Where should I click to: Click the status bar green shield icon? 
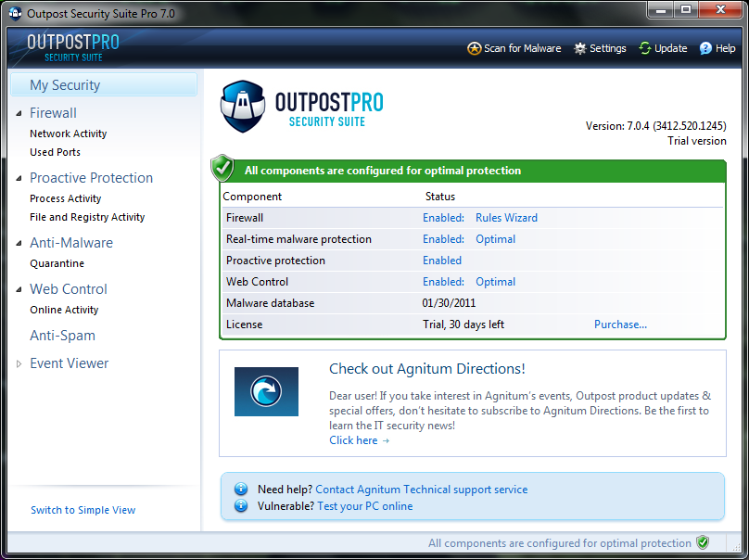coord(703,542)
